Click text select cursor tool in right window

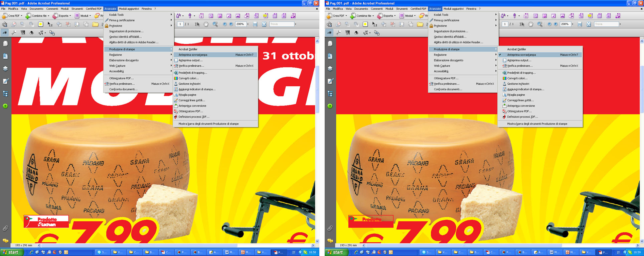[522, 24]
